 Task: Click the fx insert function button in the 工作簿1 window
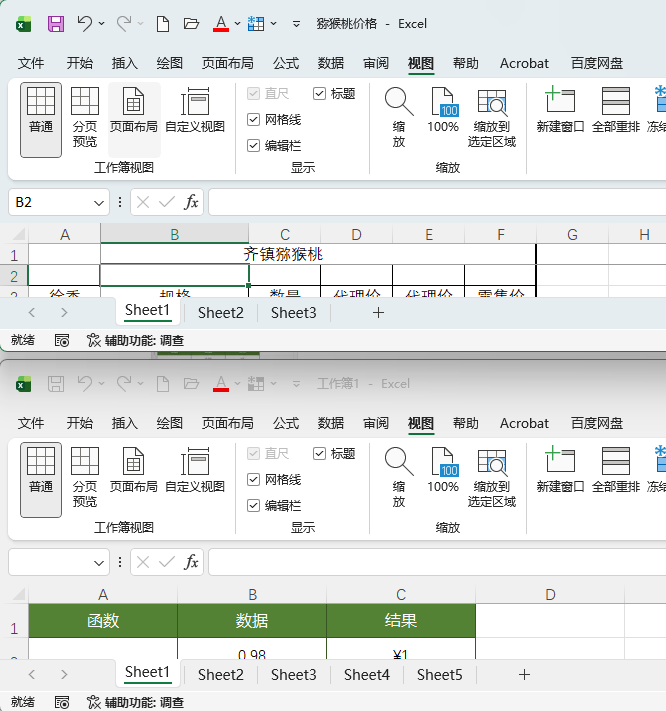(x=191, y=562)
